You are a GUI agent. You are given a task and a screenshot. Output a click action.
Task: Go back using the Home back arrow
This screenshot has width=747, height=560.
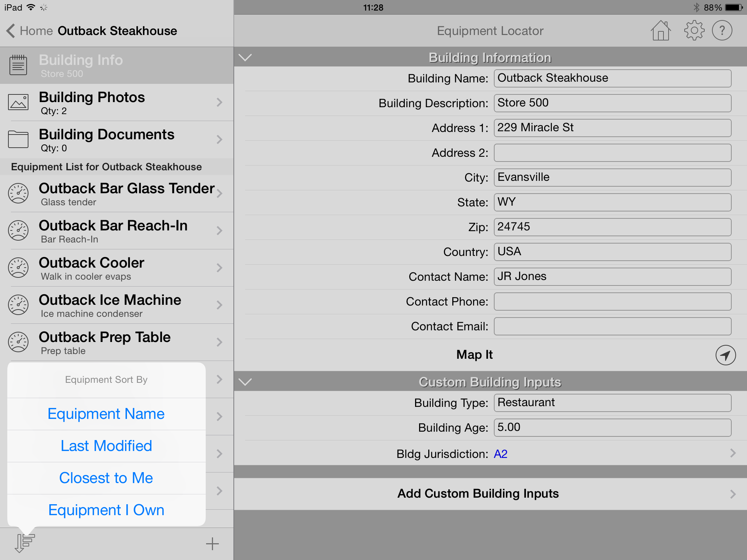point(11,31)
